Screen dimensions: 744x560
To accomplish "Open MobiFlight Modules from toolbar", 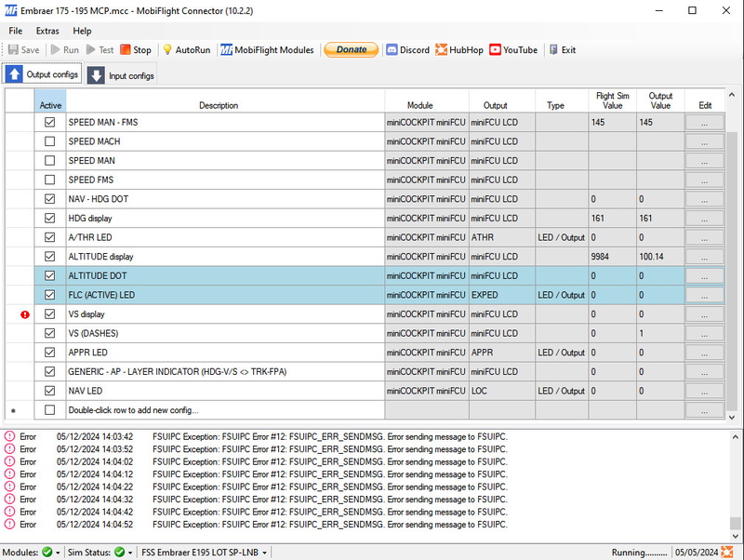I will (227, 50).
